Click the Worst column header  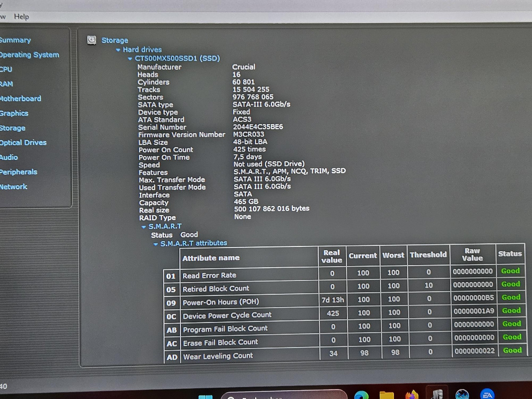[x=393, y=255]
